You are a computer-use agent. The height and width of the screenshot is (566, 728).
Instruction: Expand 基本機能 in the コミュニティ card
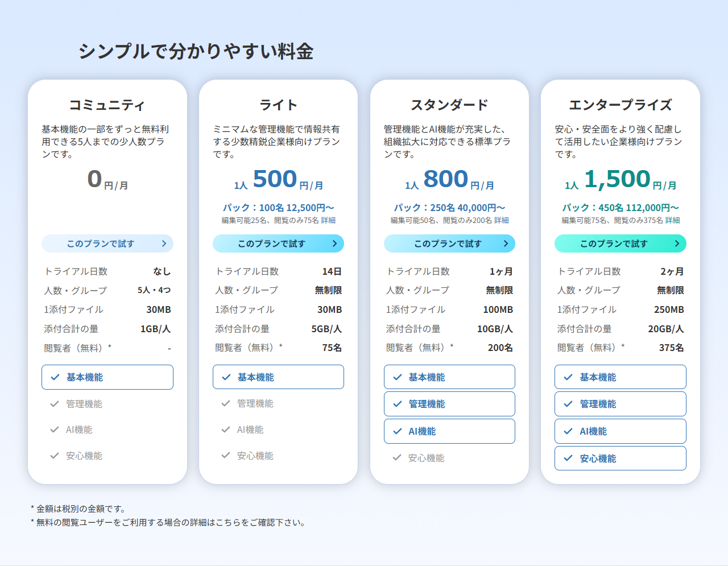pos(107,377)
